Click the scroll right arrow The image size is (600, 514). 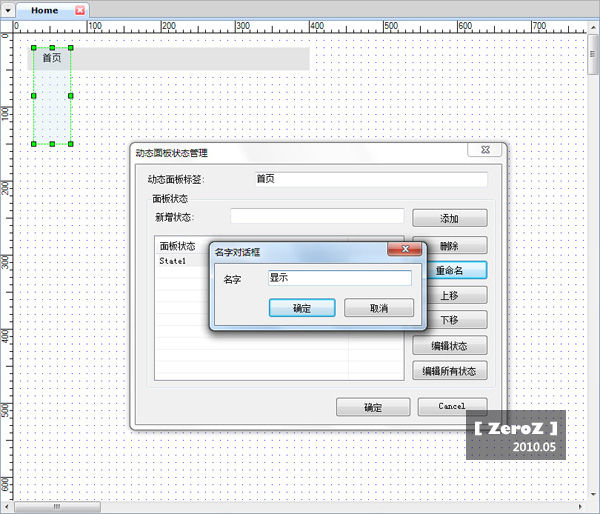580,507
